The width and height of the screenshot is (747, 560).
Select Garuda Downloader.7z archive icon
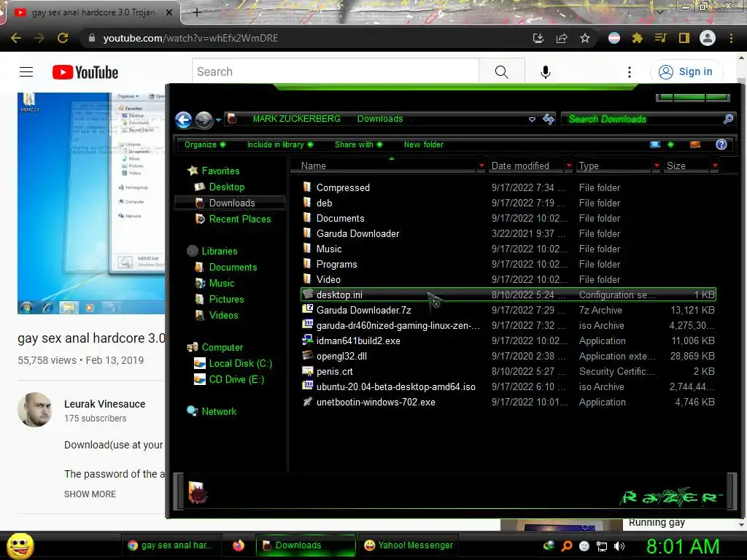(x=308, y=309)
